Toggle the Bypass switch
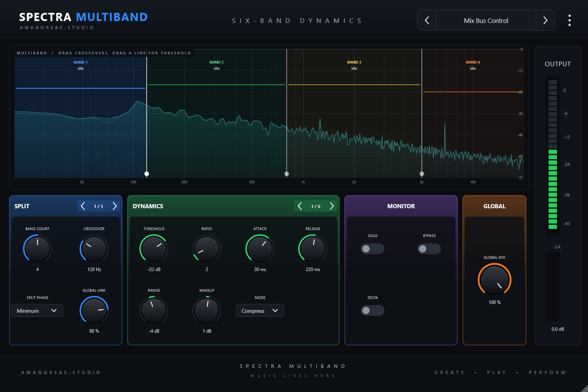This screenshot has height=392, width=588. click(429, 249)
